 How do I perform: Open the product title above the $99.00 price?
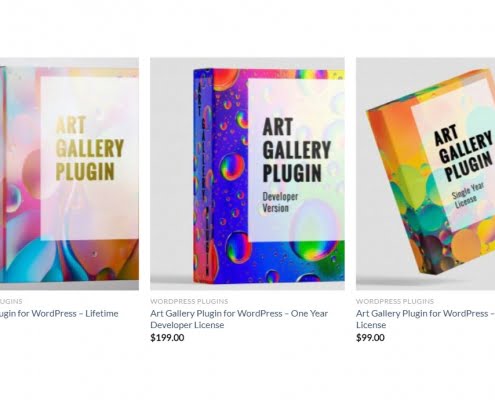click(x=425, y=319)
